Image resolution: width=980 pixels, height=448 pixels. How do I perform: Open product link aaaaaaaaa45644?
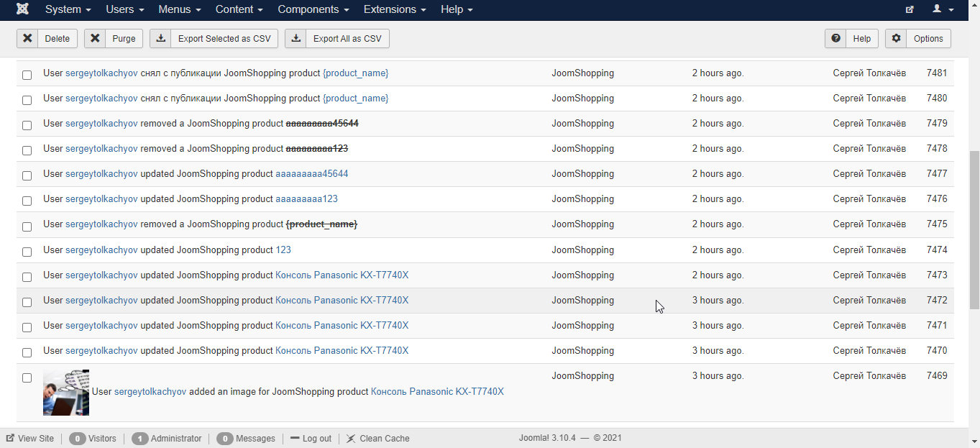(312, 174)
